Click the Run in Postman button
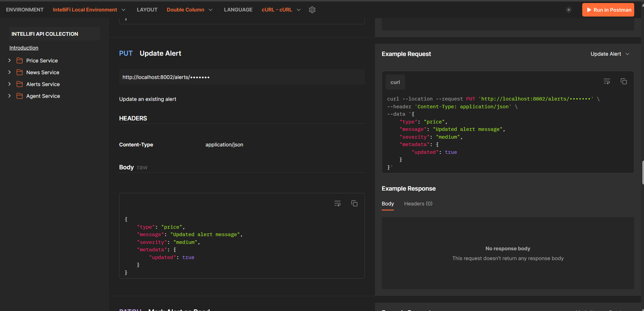 click(608, 10)
